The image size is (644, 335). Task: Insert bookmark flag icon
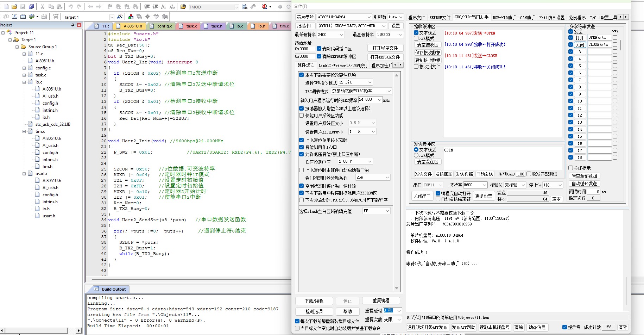click(x=110, y=7)
